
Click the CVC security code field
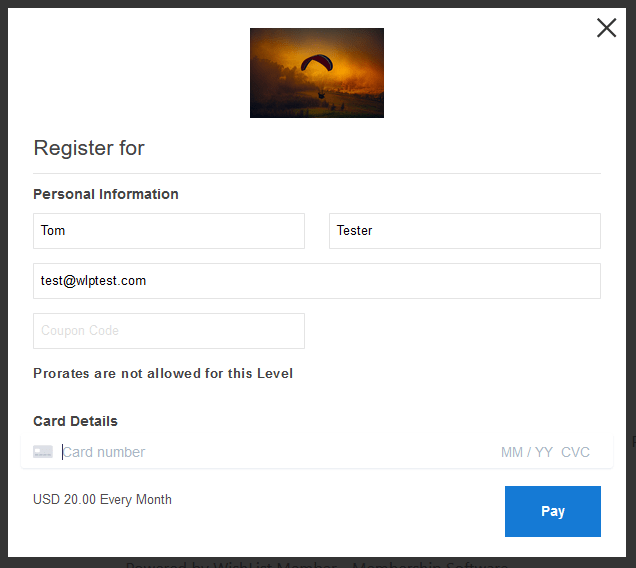pos(575,452)
